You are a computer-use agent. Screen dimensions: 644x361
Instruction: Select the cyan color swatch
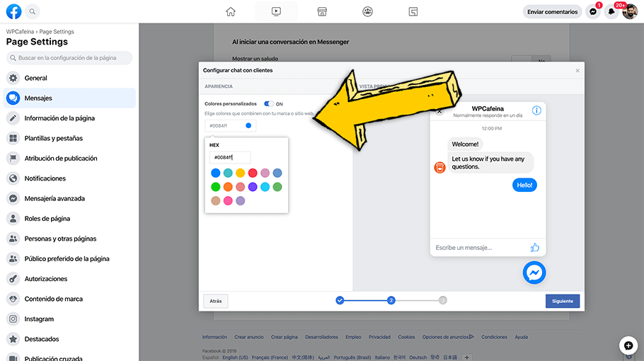click(x=265, y=187)
